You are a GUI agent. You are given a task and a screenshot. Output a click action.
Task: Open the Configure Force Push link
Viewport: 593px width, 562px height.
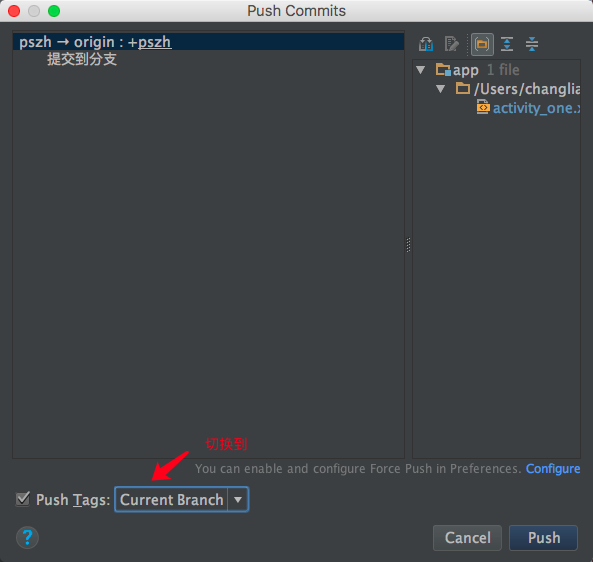tap(553, 469)
